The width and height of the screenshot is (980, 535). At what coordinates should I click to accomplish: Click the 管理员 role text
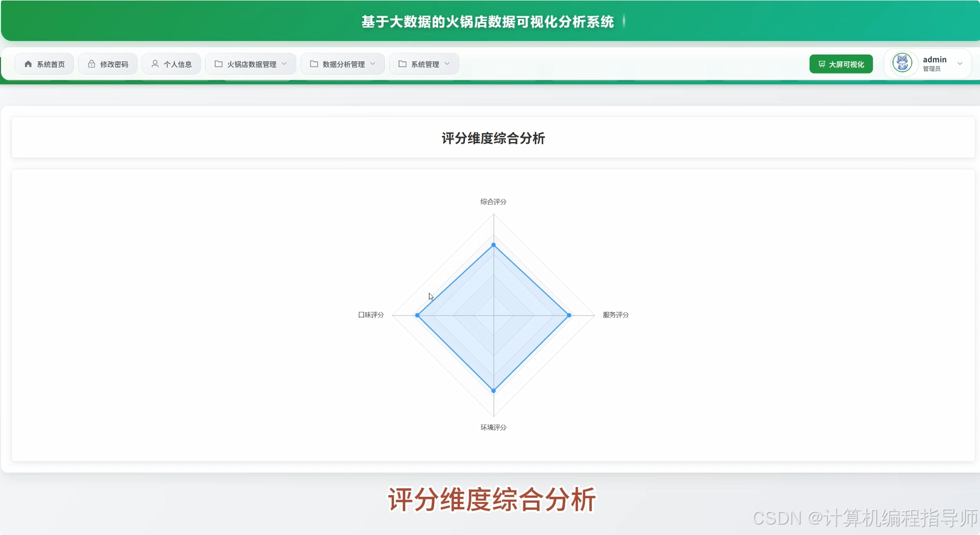(932, 69)
